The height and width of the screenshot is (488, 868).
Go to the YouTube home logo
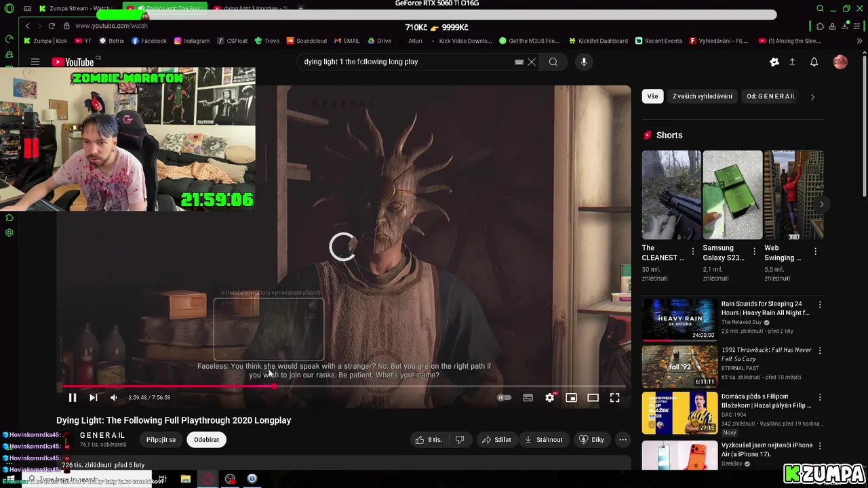73,62
